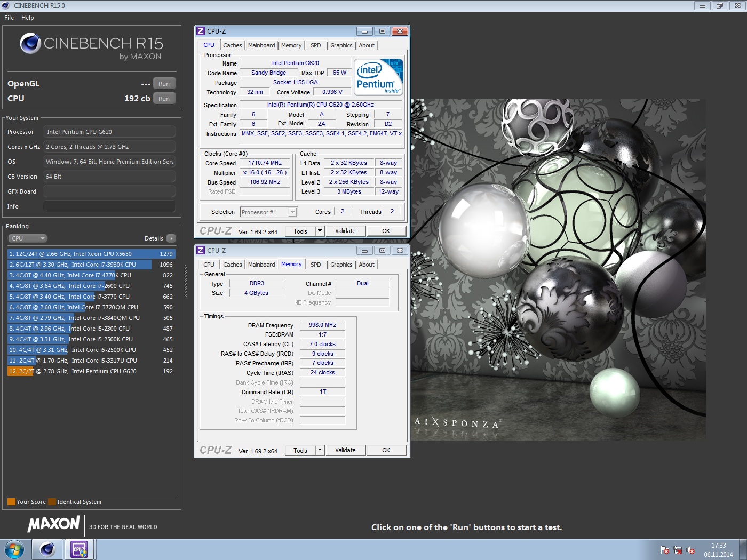Click Validate in upper CPU-Z window

click(x=345, y=231)
